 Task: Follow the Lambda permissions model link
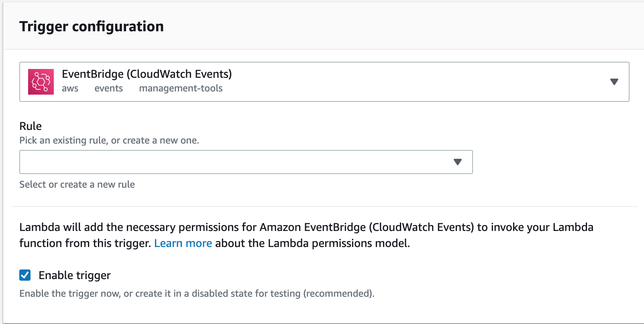pyautogui.click(x=183, y=243)
